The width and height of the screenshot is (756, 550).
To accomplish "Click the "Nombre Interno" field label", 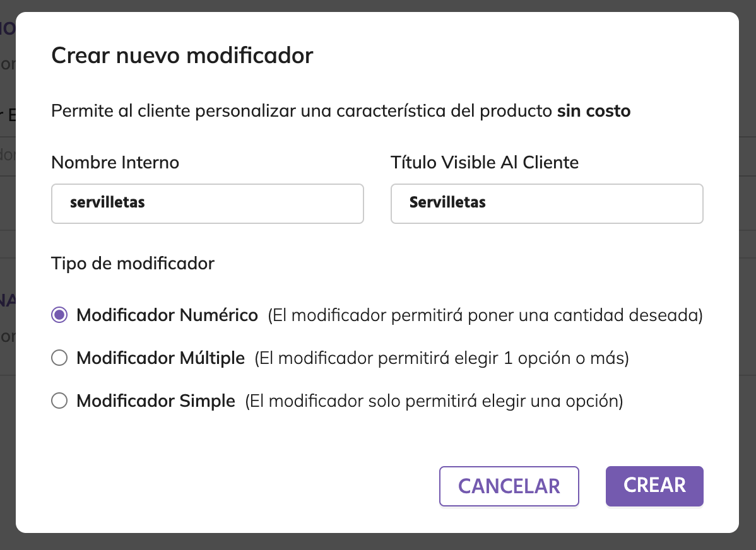I will tap(115, 163).
